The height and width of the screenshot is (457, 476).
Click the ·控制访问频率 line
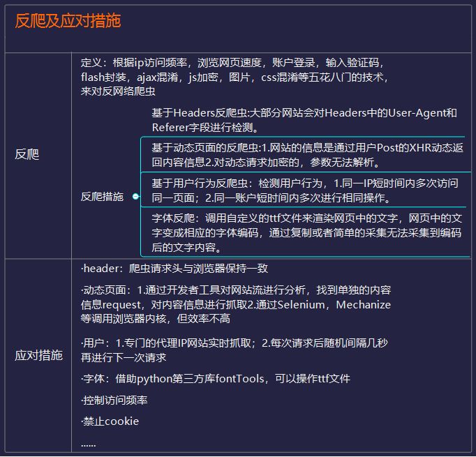(114, 400)
